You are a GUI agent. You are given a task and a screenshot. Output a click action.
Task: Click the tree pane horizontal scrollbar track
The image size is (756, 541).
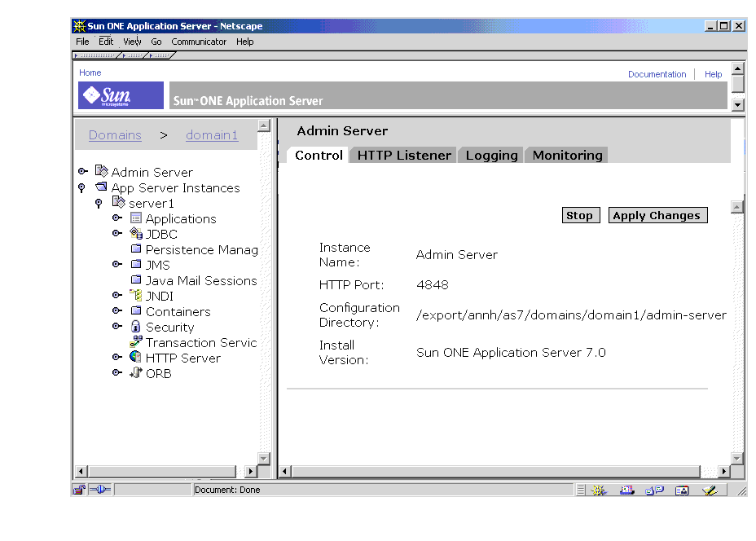coord(162,471)
